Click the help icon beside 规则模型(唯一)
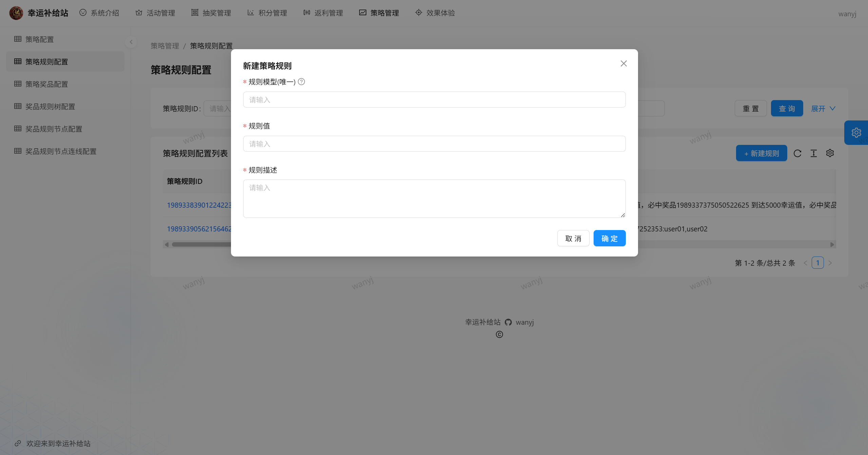868x455 pixels. click(301, 82)
